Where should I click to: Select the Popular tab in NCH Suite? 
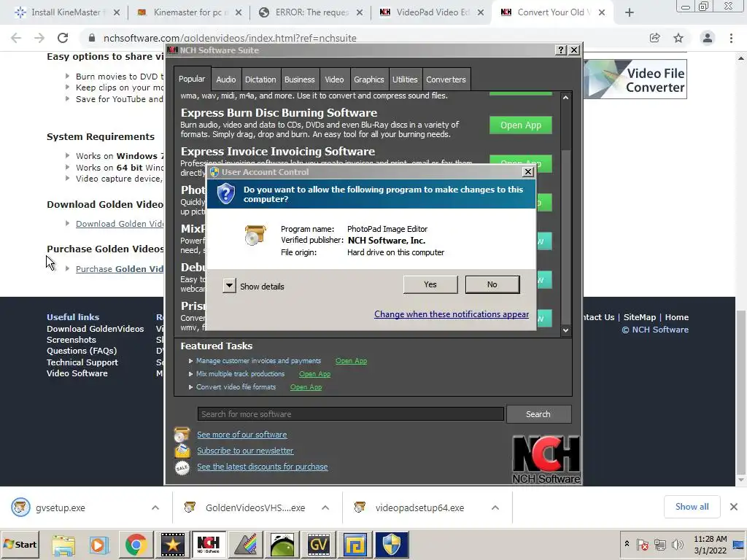(192, 79)
